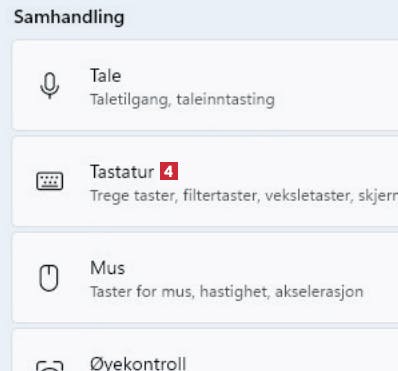Viewport: 398px width, 371px height.
Task: Click the keyboard icon beside Tastatur
Action: tap(50, 181)
